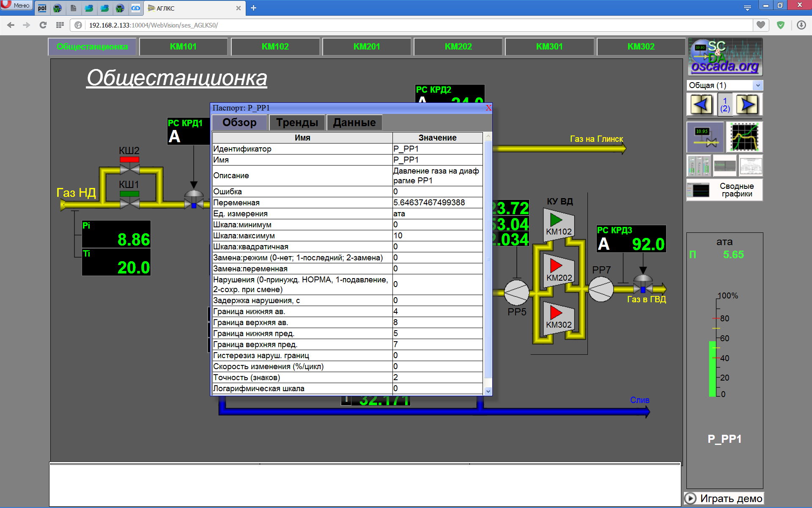Viewport: 812px width, 508px height.
Task: Open contour groups view thumbnail icon
Action: click(699, 166)
